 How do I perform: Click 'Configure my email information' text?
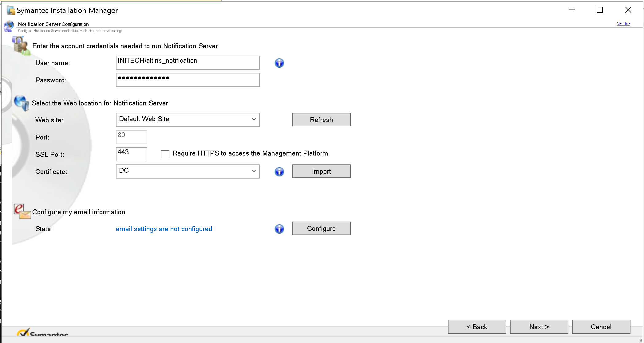[x=79, y=212]
